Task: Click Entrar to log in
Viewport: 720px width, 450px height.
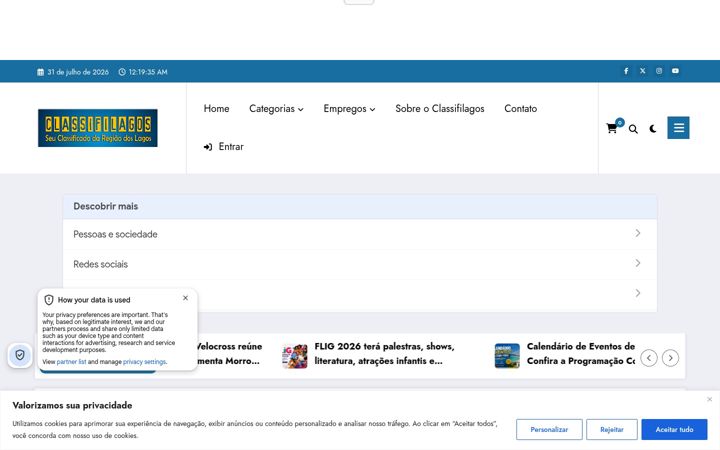Action: pyautogui.click(x=224, y=147)
